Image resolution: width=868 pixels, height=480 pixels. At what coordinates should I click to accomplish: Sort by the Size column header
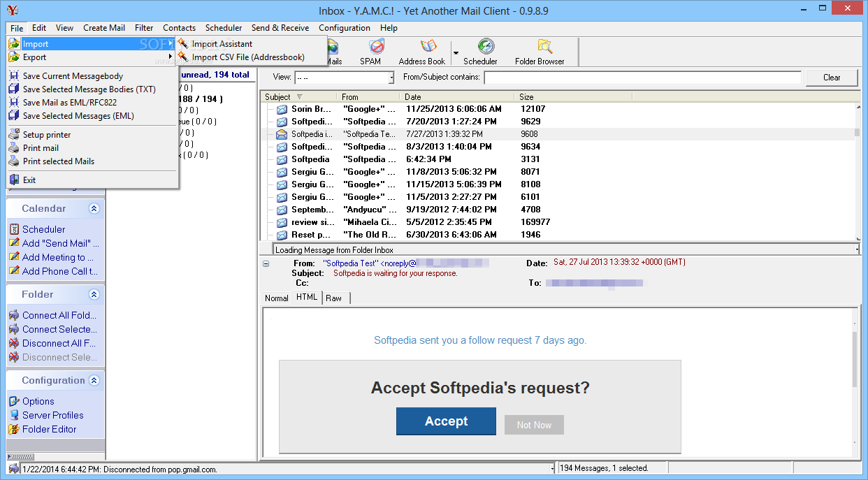(x=573, y=97)
